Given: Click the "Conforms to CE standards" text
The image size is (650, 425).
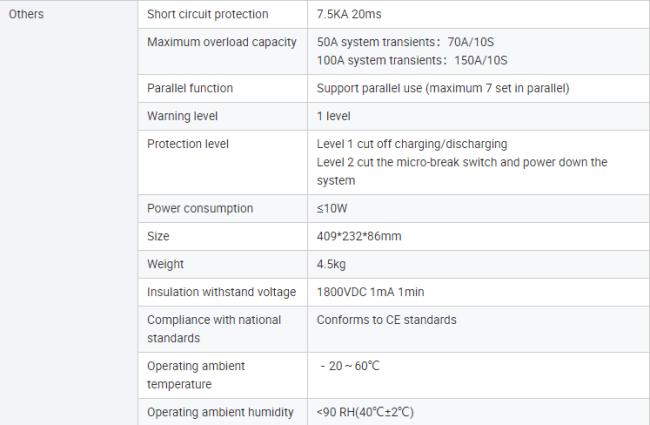Looking at the screenshot, I should pos(386,320).
